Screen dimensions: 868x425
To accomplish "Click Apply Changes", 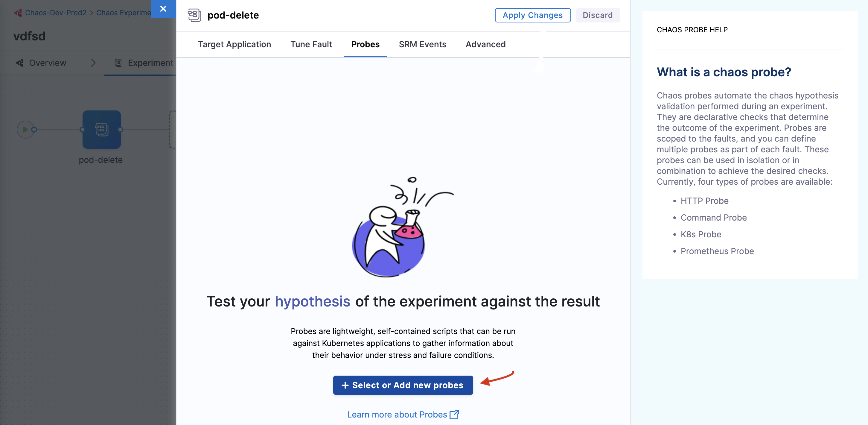I will 532,15.
